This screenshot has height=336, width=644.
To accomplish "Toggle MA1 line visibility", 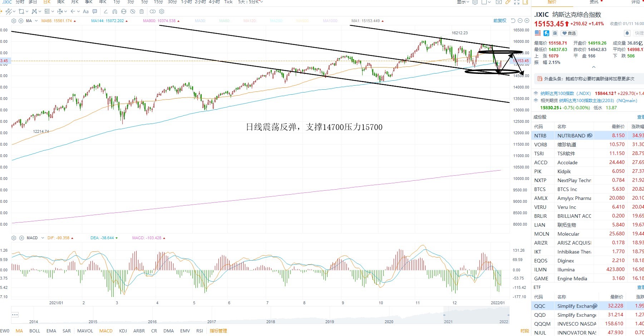I will [x=368, y=21].
